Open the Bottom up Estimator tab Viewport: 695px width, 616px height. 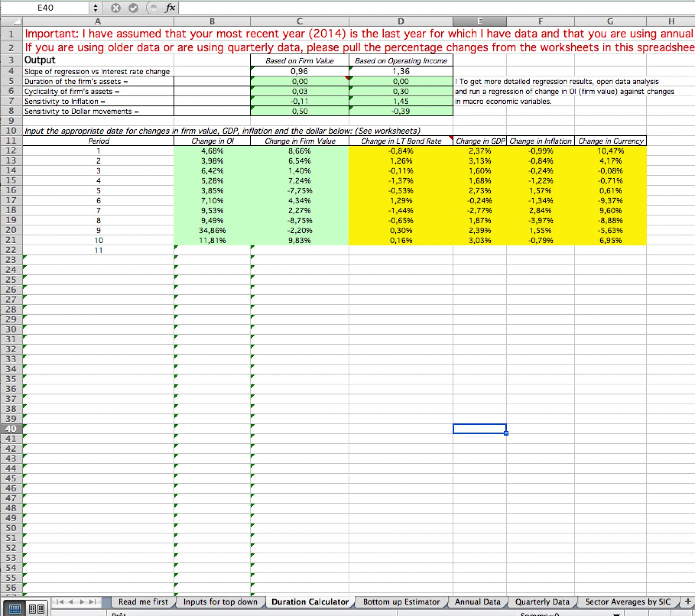pyautogui.click(x=401, y=602)
